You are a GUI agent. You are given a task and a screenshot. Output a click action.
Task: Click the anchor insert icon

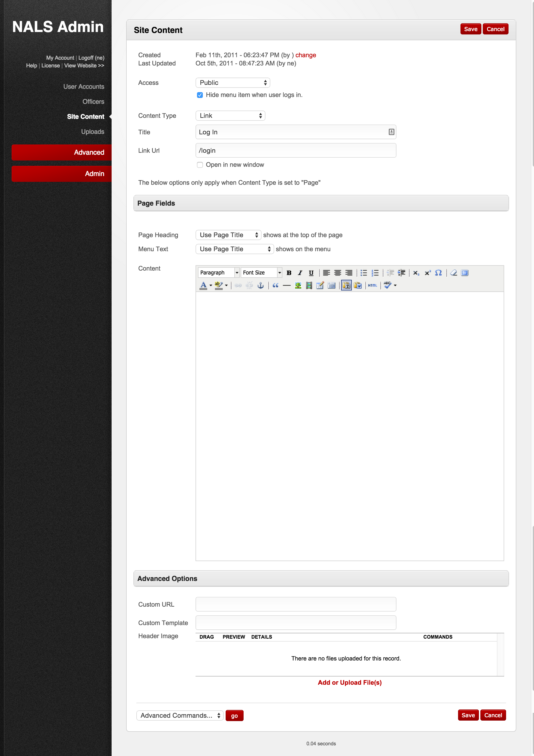tap(260, 285)
